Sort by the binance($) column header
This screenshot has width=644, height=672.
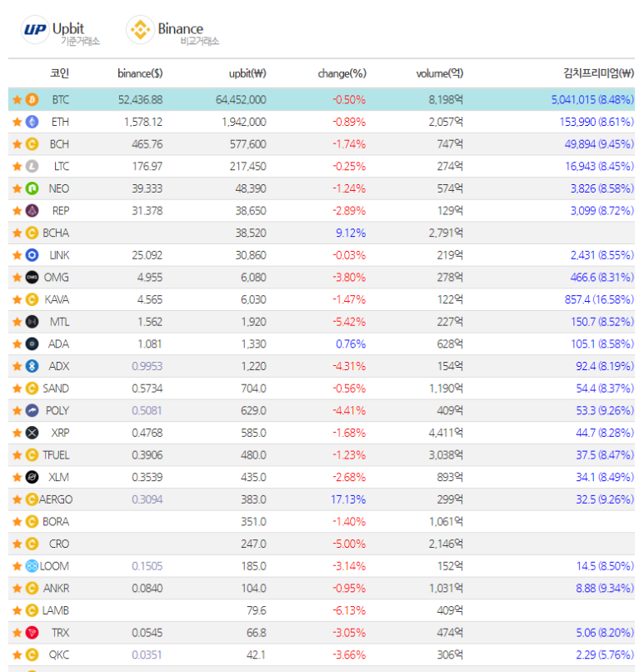pos(140,73)
